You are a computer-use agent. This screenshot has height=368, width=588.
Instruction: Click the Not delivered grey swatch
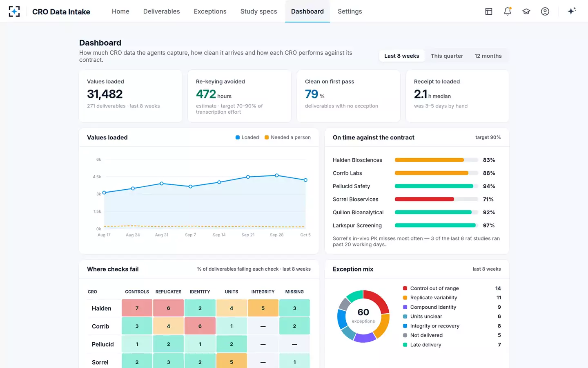coord(405,335)
